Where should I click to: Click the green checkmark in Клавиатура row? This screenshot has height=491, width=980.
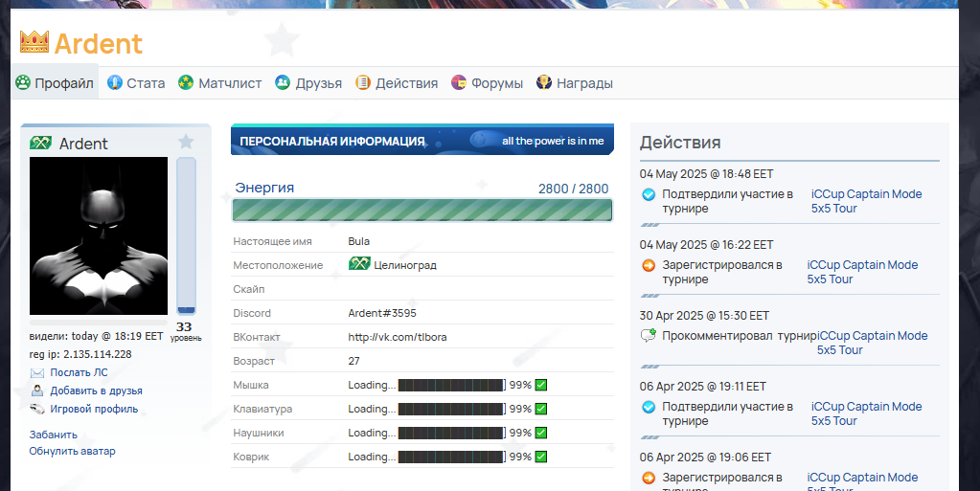tap(541, 409)
